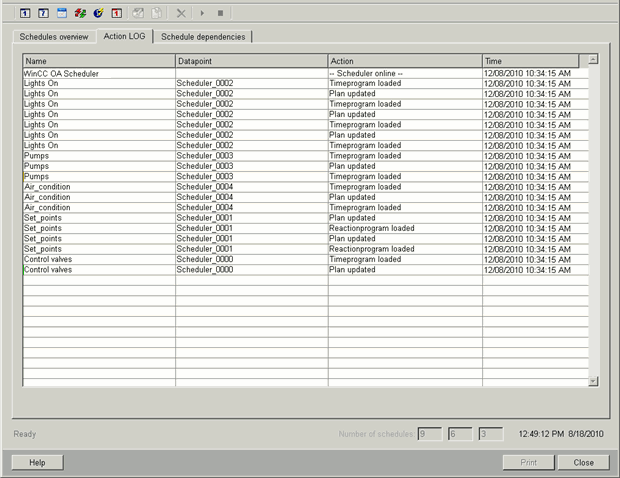Select the WinCC OA Scheduler log row
This screenshot has width=620, height=478.
98,73
